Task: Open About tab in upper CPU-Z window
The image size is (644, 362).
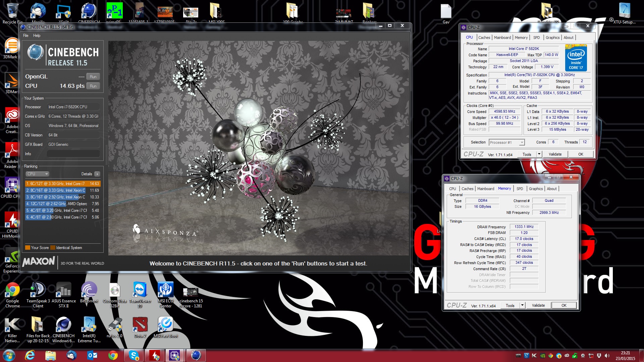Action: coord(568,38)
